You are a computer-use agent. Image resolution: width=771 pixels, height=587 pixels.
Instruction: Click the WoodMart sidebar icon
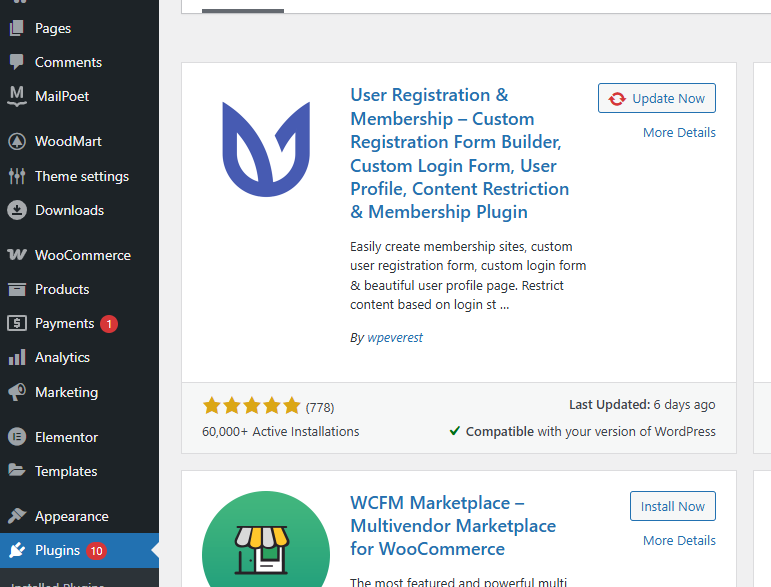click(16, 141)
